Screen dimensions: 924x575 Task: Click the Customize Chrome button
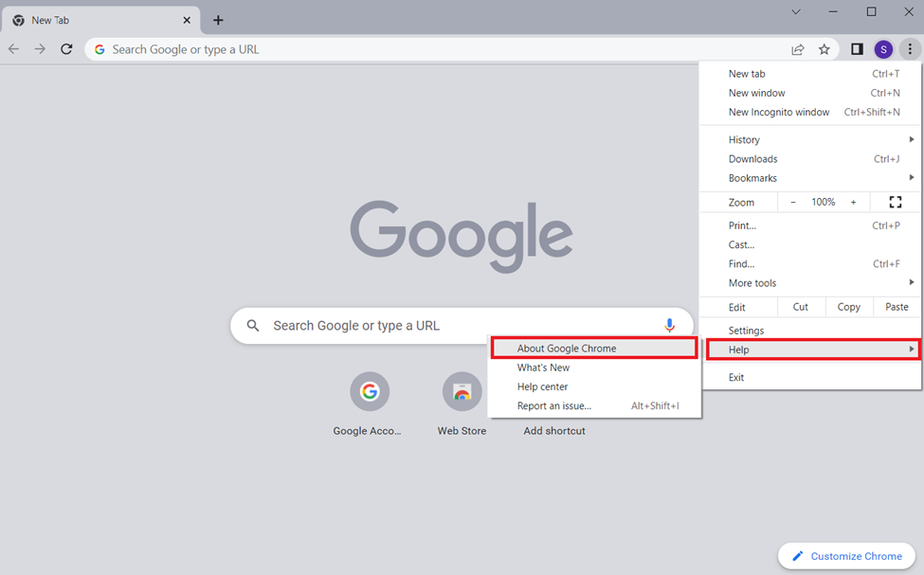click(x=846, y=556)
